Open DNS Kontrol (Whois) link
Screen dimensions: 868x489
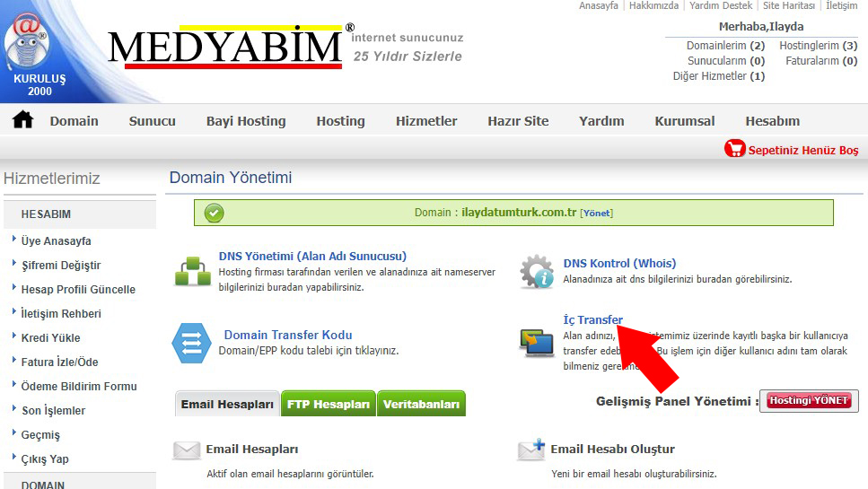pyautogui.click(x=619, y=263)
